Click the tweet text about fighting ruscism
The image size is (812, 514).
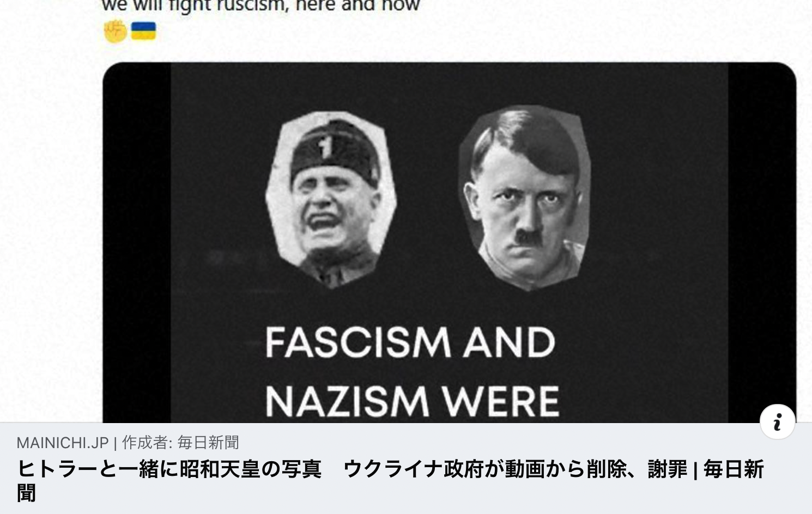coord(260,7)
